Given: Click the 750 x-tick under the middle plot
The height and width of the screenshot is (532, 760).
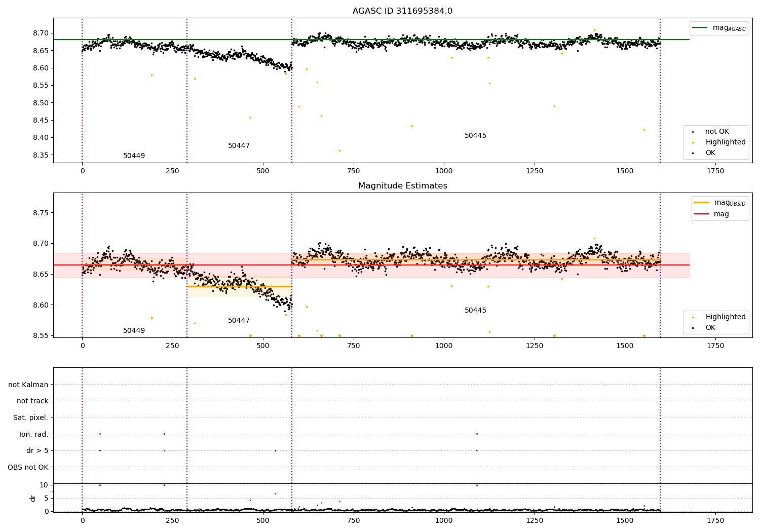Looking at the screenshot, I should pos(353,346).
